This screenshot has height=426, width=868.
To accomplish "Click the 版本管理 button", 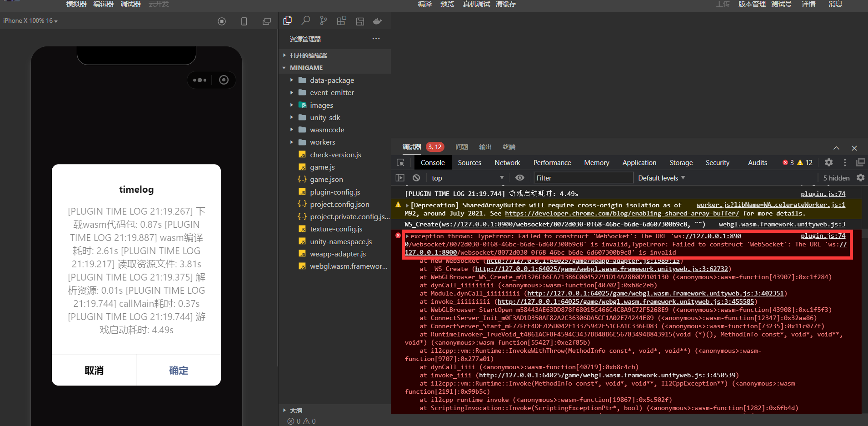I will [752, 4].
